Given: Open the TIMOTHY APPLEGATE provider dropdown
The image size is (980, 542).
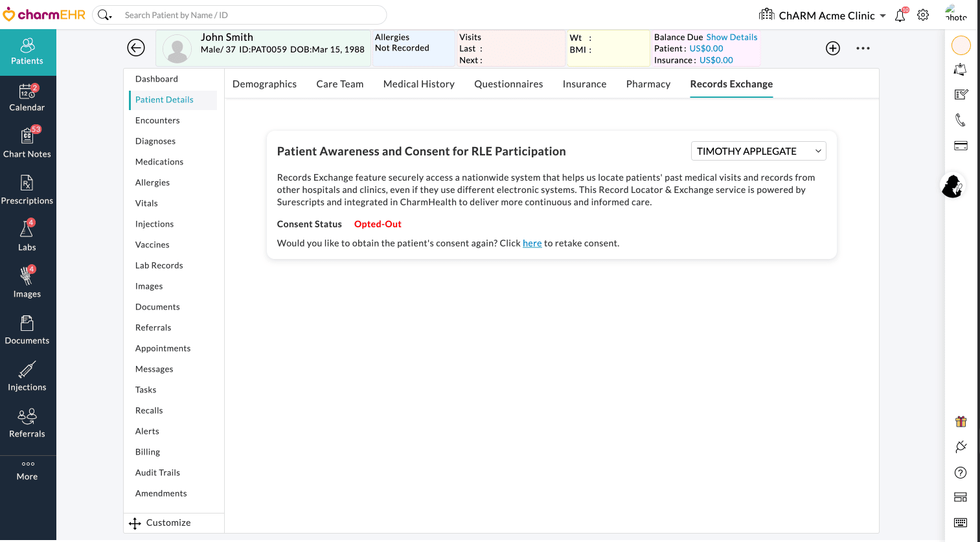Looking at the screenshot, I should 758,150.
